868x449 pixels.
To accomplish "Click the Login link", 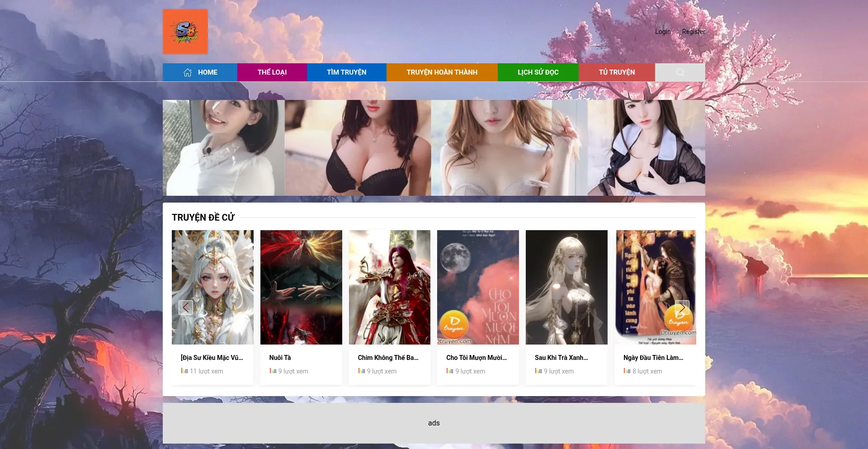I will [x=663, y=32].
